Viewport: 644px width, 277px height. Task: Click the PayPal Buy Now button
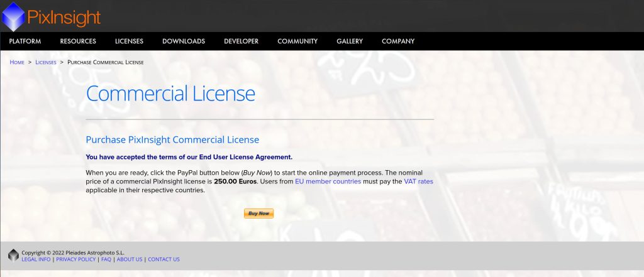pos(258,214)
